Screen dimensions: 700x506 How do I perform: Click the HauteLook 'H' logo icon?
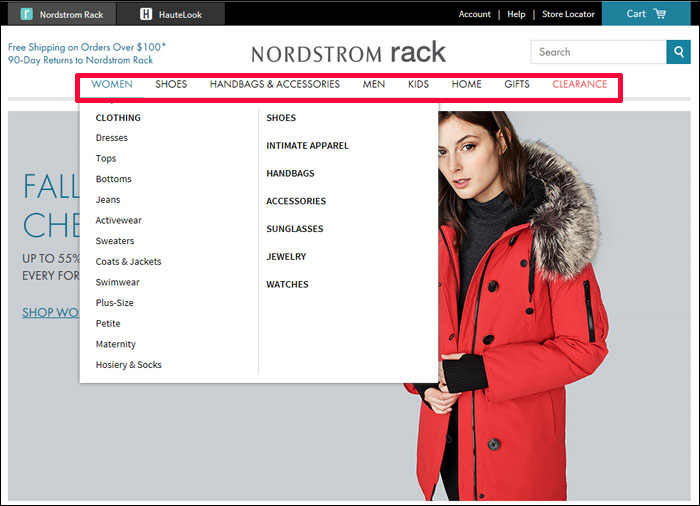pyautogui.click(x=146, y=14)
